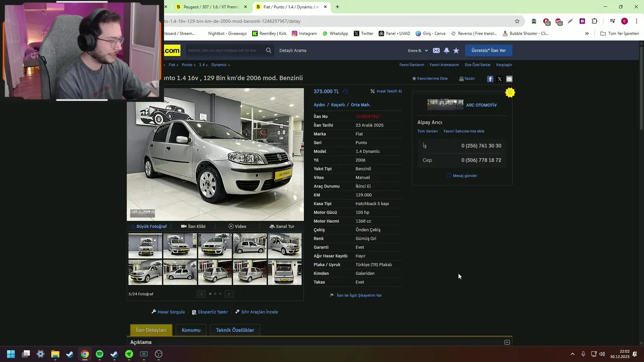Share the listing on X
The height and width of the screenshot is (362, 644).
point(500,79)
